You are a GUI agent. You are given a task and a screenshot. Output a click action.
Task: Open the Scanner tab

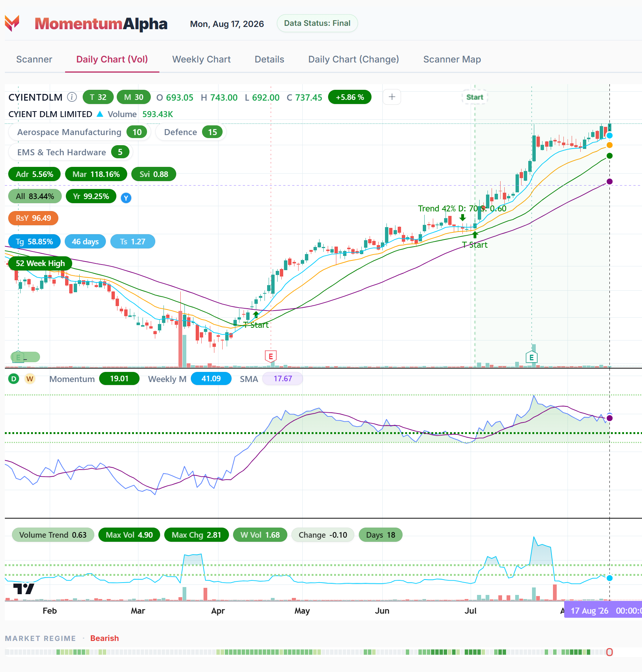pos(34,59)
